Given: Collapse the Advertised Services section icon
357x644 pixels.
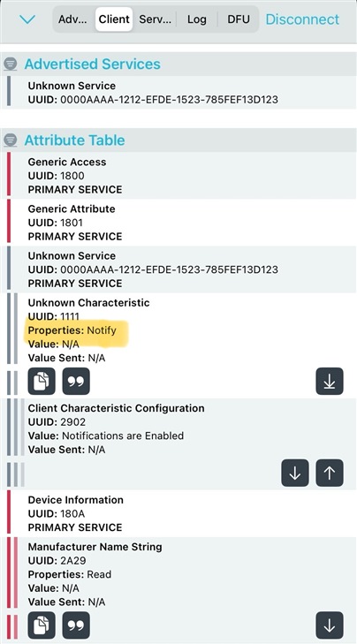Looking at the screenshot, I should (11, 64).
